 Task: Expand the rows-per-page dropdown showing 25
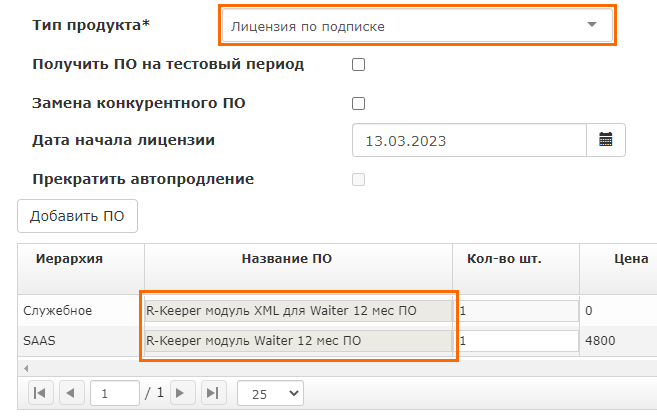coord(270,394)
